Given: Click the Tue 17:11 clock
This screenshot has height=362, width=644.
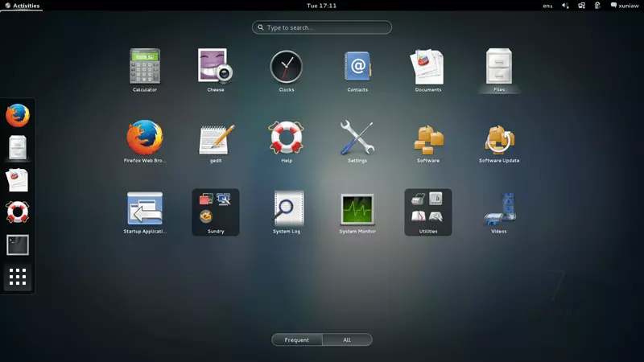Looking at the screenshot, I should [322, 6].
